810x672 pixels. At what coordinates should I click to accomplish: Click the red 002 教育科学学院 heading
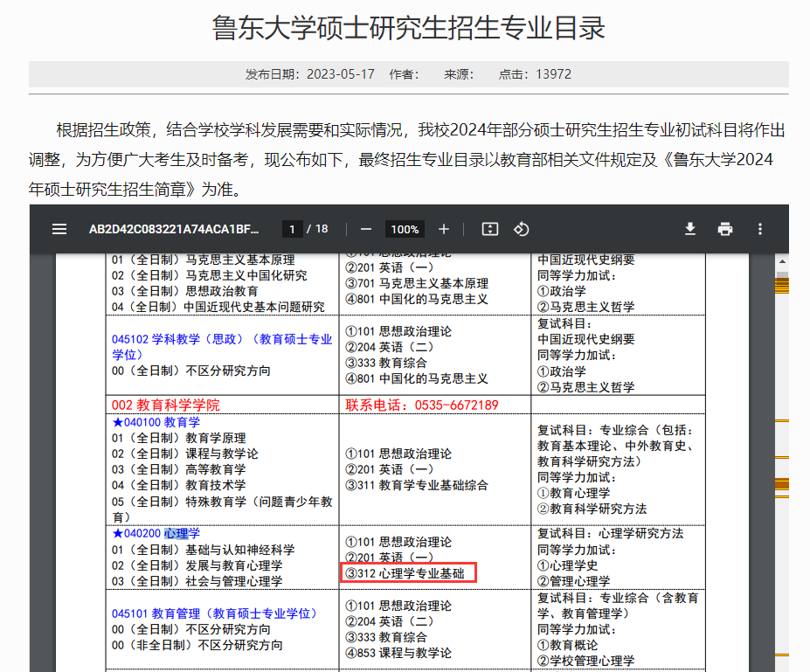(x=166, y=405)
